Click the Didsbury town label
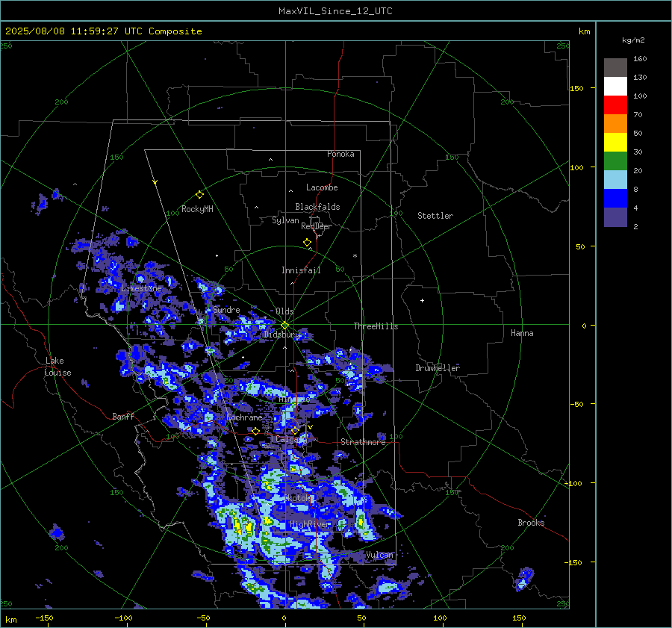The width and height of the screenshot is (672, 628). coord(281,335)
